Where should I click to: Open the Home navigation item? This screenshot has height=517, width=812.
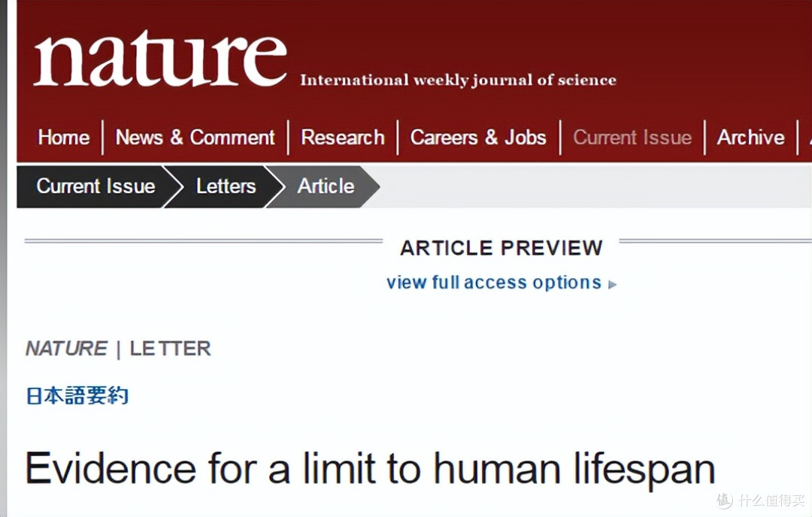point(64,138)
